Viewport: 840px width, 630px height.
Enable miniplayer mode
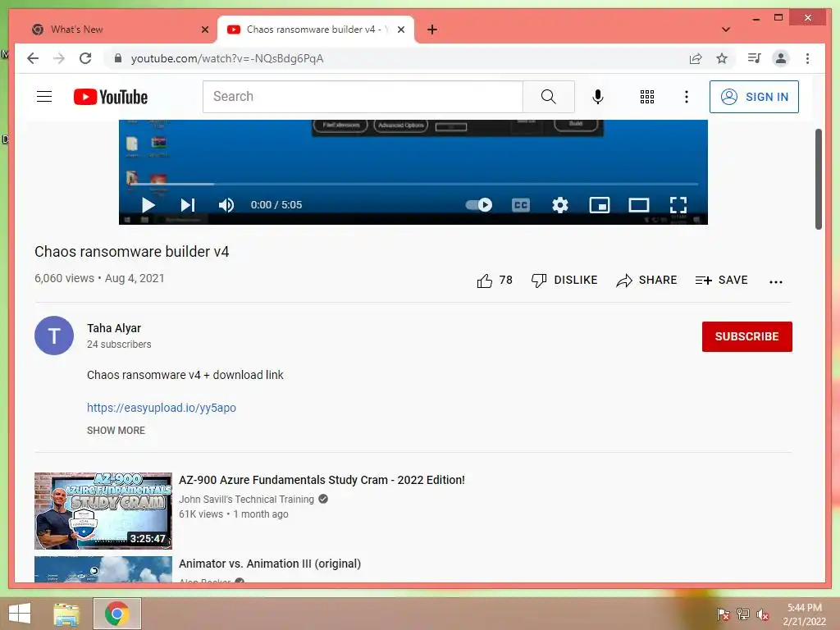coord(599,205)
